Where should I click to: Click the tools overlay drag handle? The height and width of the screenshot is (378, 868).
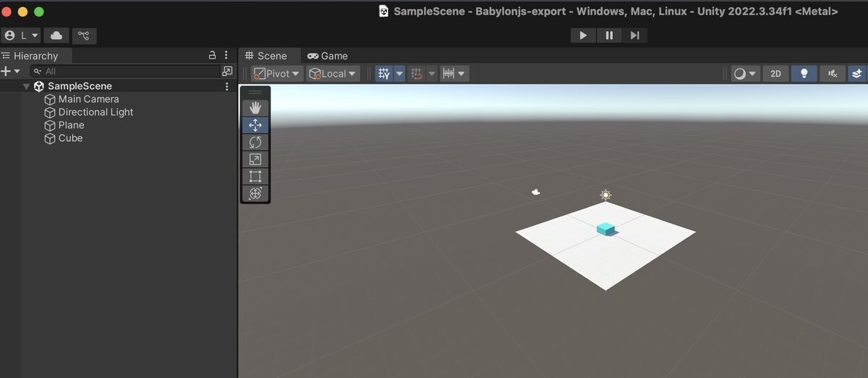coord(255,93)
